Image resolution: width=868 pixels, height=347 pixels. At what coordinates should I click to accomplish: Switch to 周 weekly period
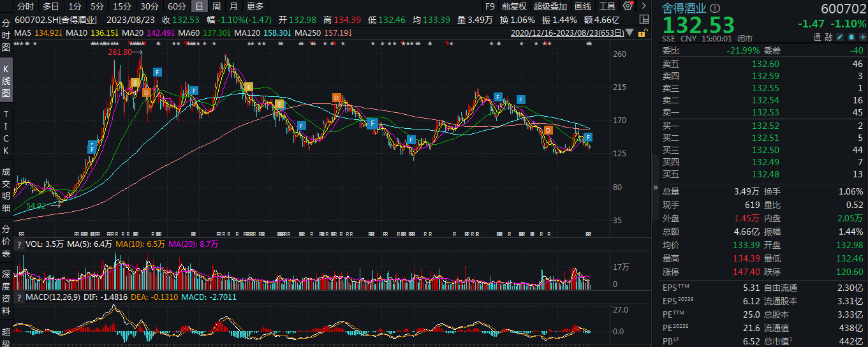click(x=217, y=6)
